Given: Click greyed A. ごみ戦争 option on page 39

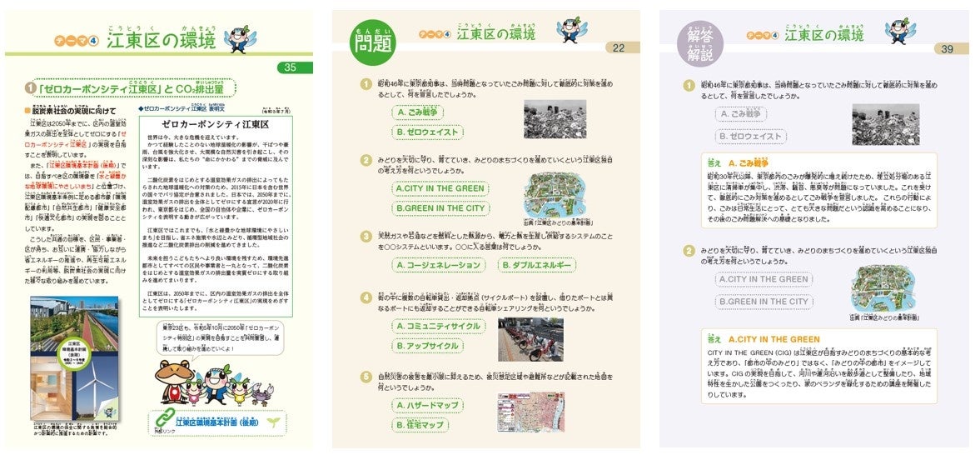Looking at the screenshot, I should (x=741, y=114).
